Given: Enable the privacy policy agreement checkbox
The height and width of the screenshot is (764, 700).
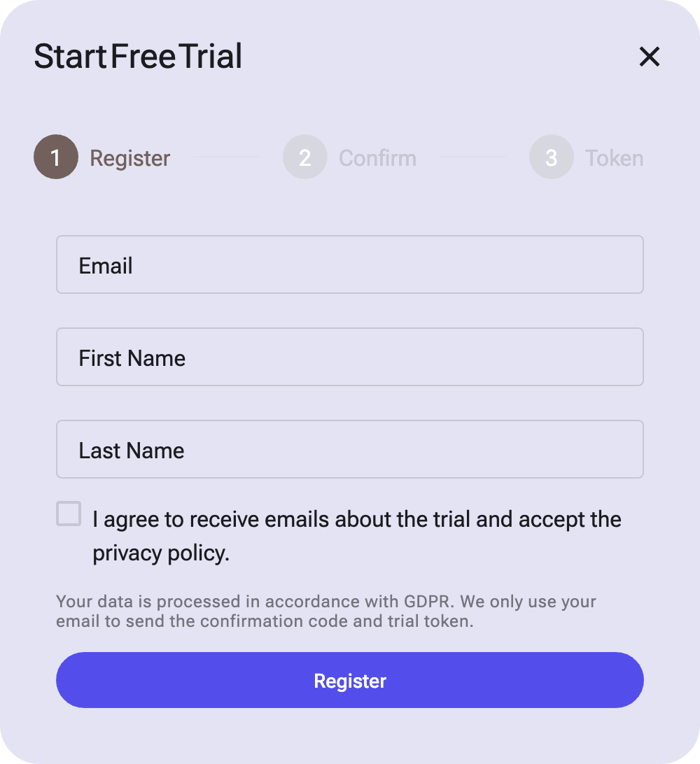Looking at the screenshot, I should (68, 514).
